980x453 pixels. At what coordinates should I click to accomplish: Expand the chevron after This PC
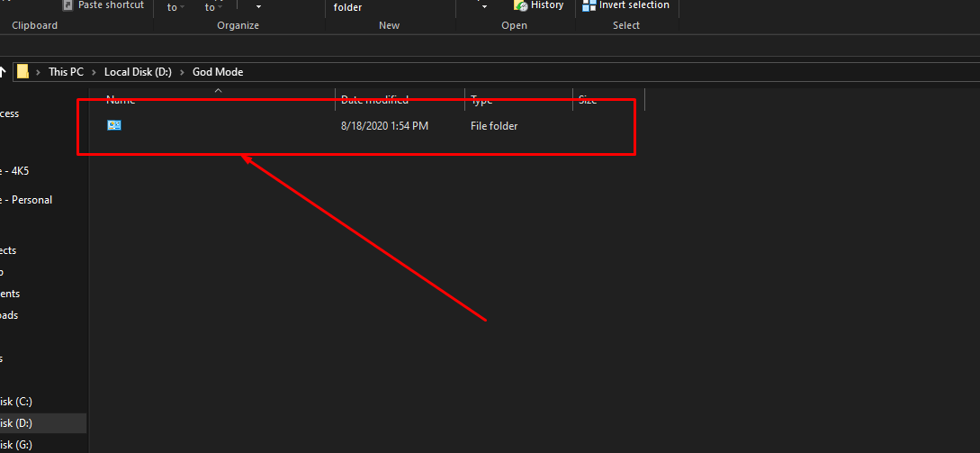click(x=94, y=72)
